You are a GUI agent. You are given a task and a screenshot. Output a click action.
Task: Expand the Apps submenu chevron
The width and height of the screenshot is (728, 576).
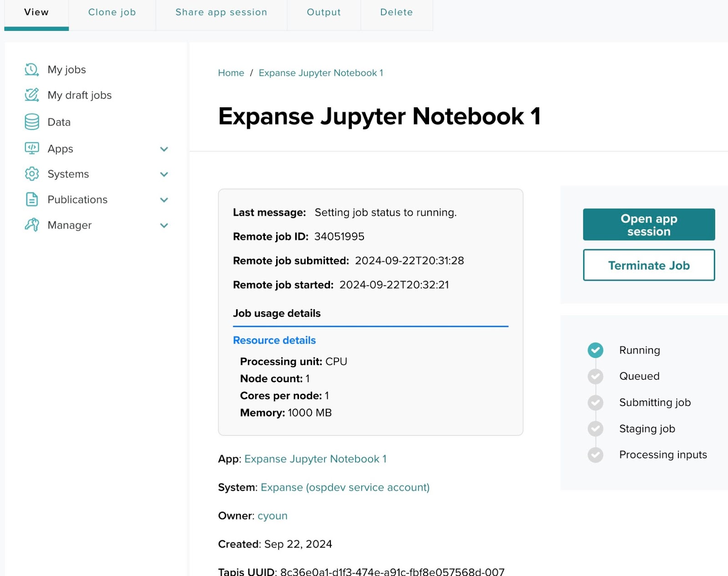(164, 149)
